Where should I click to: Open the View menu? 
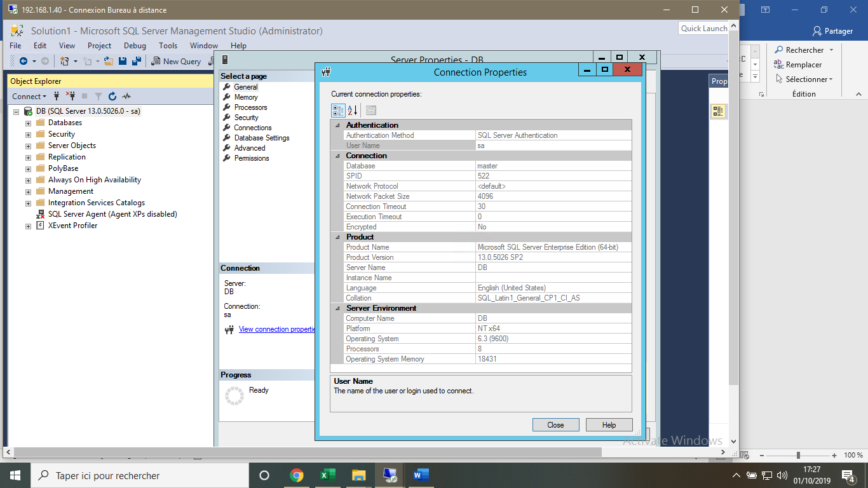tap(67, 45)
